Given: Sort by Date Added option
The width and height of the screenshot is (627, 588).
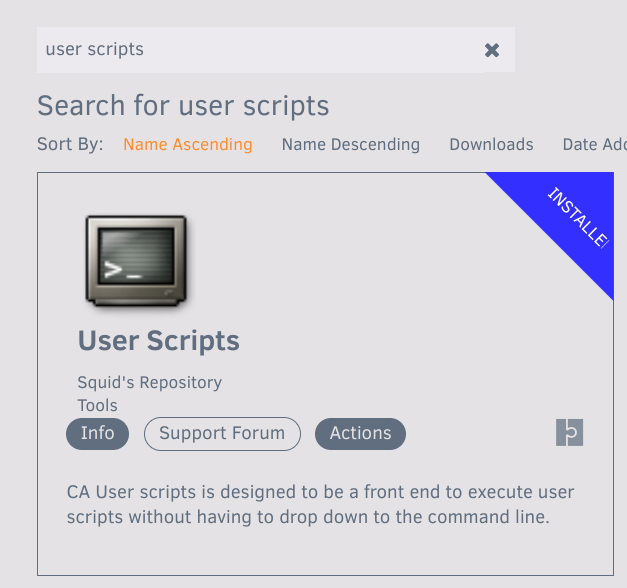Looking at the screenshot, I should 594,145.
